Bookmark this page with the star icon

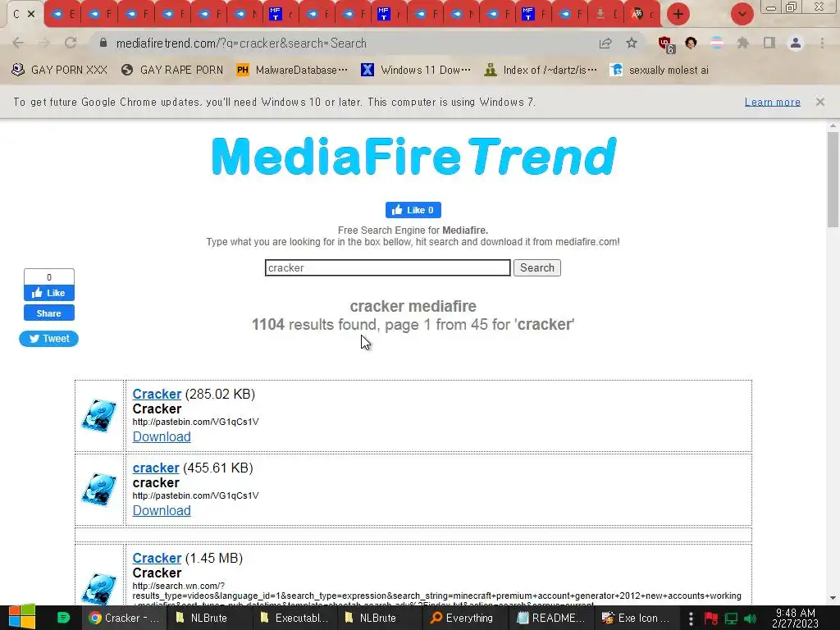coord(632,43)
